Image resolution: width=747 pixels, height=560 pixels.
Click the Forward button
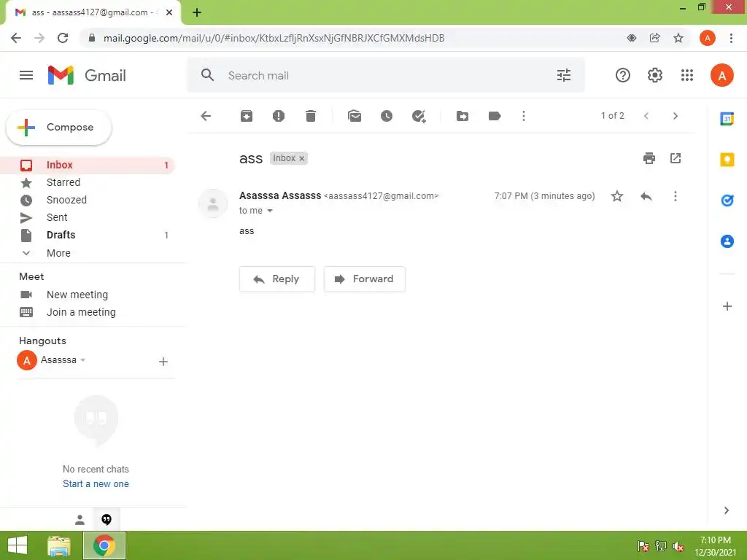pyautogui.click(x=365, y=279)
